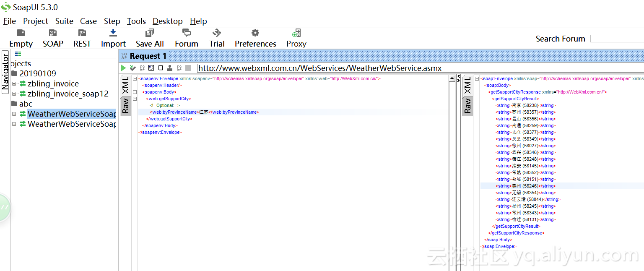Viewport: 644px width, 271px height.
Task: Click the SOAP mock icon after the checkmark
Action: click(142, 68)
